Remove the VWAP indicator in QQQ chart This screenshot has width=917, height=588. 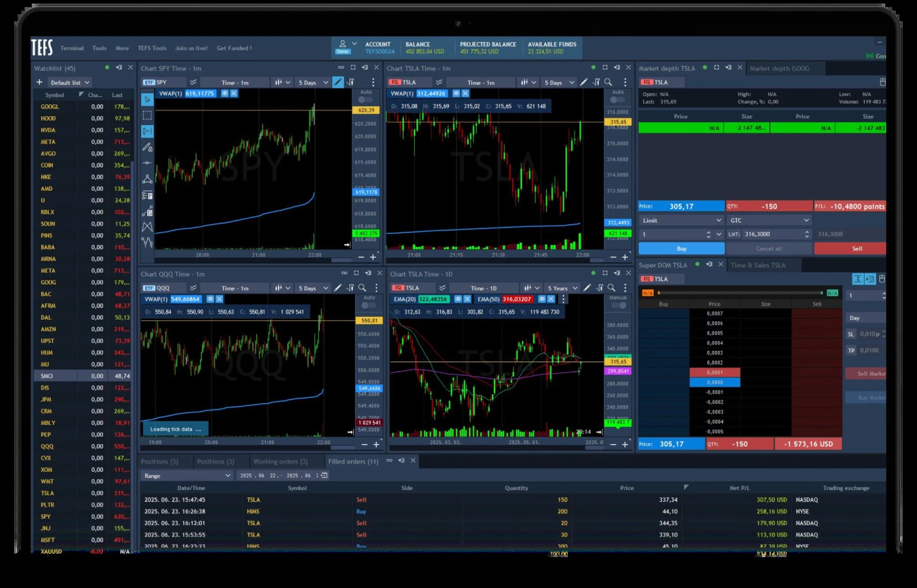(x=219, y=299)
